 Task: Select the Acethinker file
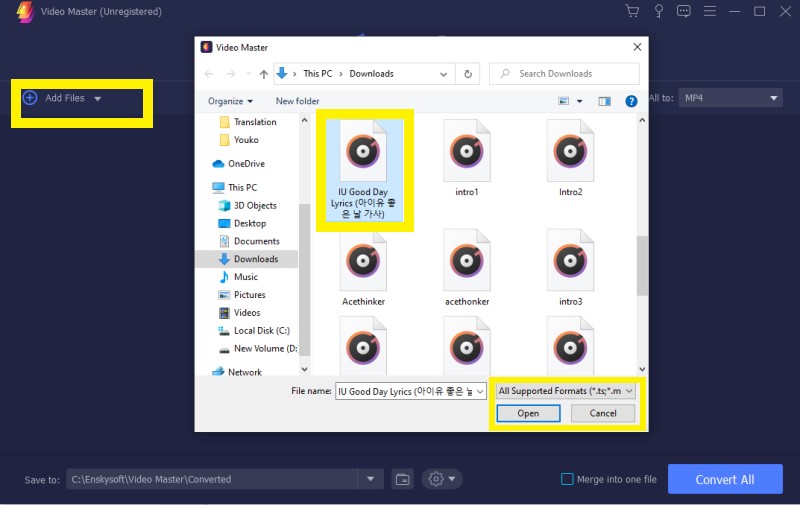pyautogui.click(x=363, y=268)
